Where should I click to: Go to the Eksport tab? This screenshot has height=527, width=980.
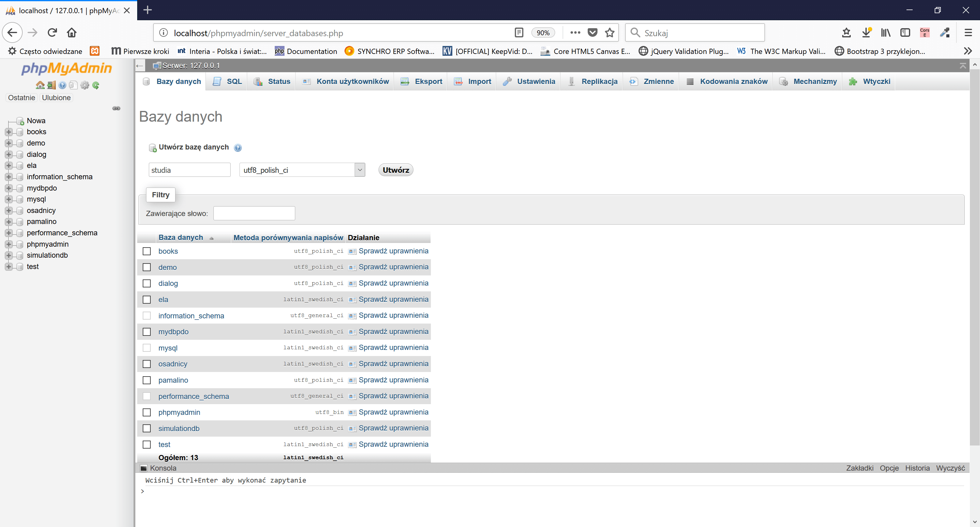click(x=421, y=82)
